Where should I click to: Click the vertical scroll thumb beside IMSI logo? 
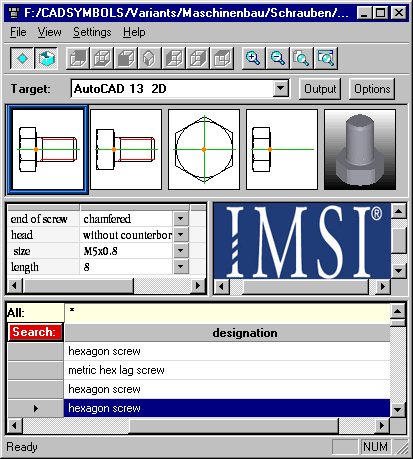pos(399,240)
